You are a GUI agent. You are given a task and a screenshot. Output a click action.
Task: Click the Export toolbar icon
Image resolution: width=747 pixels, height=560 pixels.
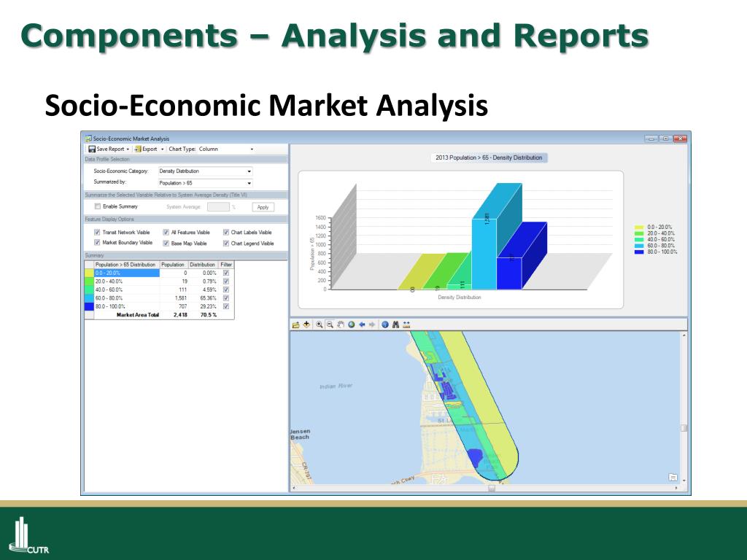(138, 149)
